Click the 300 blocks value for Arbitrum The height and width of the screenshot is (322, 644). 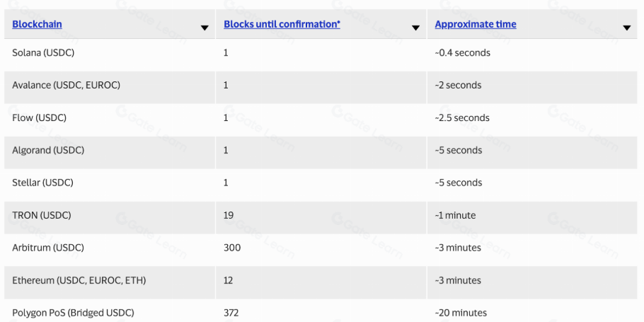(x=232, y=248)
